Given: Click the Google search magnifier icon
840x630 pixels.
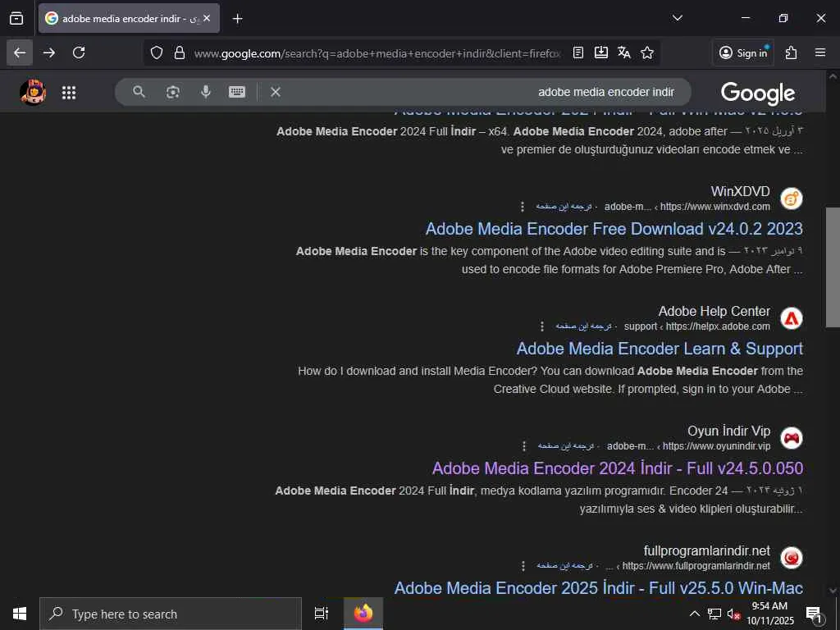Looking at the screenshot, I should coord(139,92).
